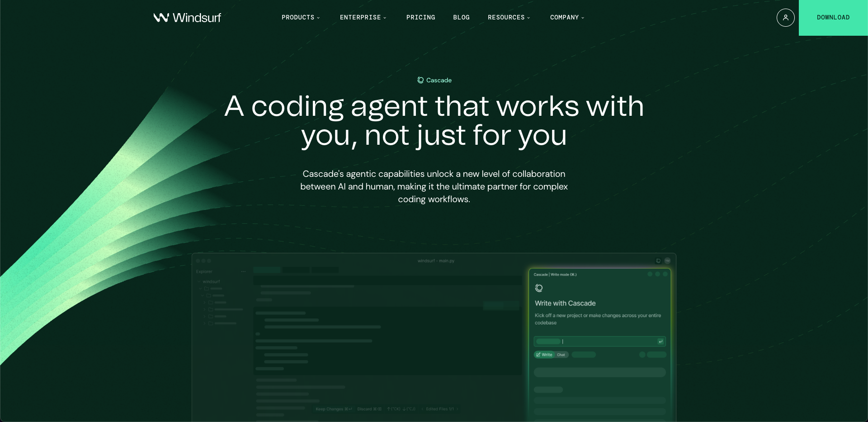Open the Resources dropdown menu

coord(509,18)
